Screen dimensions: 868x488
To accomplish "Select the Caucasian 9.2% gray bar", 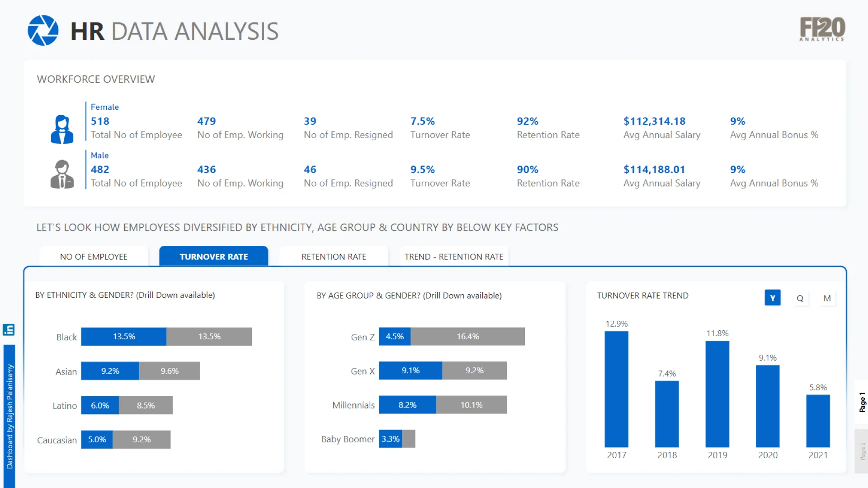I will coord(142,440).
